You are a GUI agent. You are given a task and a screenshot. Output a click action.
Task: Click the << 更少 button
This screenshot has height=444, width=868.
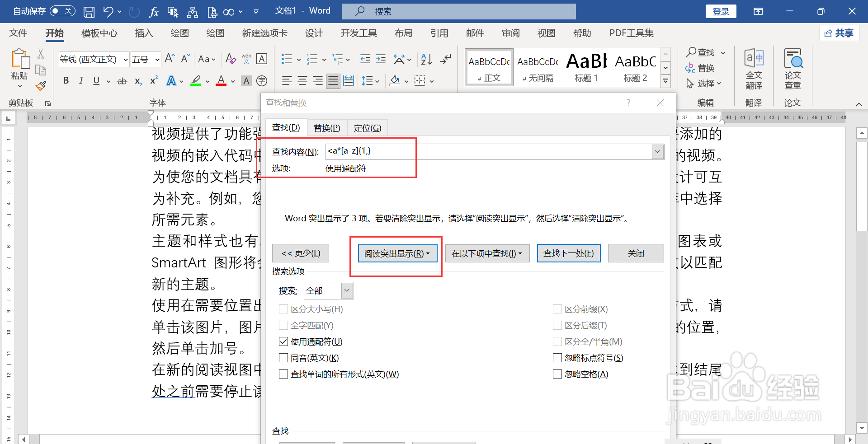[300, 253]
